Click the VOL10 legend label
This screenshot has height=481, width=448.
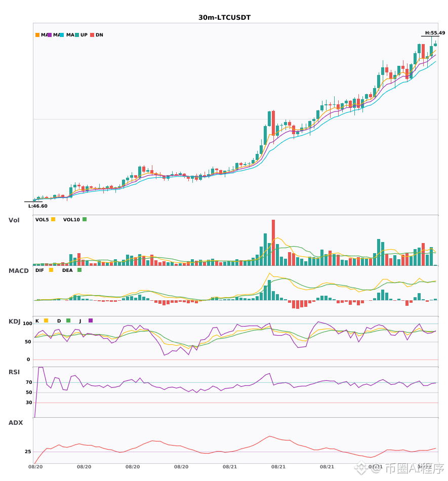[71, 220]
